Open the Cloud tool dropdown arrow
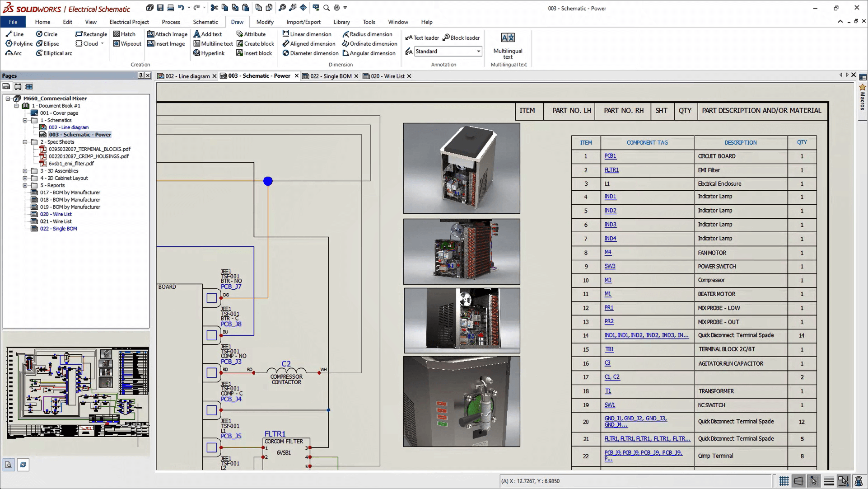The height and width of the screenshot is (489, 868). pos(103,43)
